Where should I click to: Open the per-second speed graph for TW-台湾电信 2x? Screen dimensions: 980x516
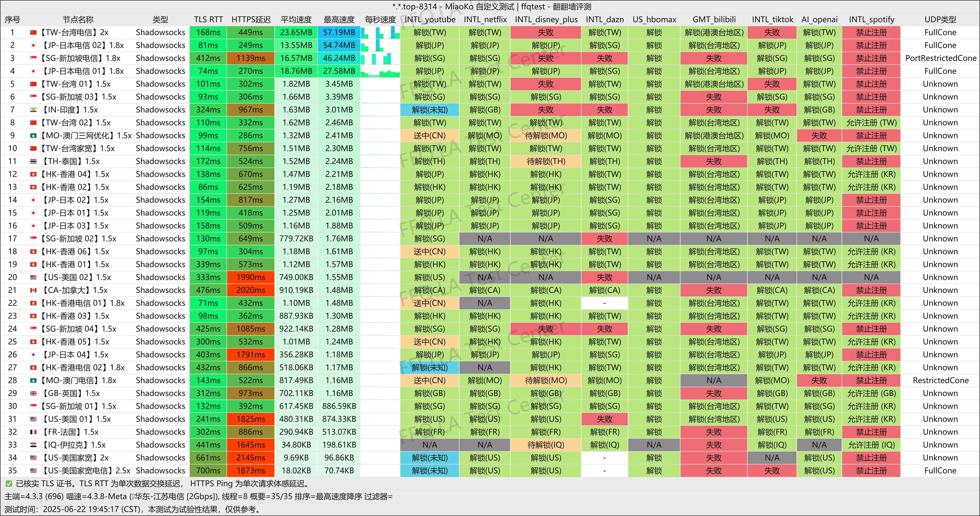380,33
